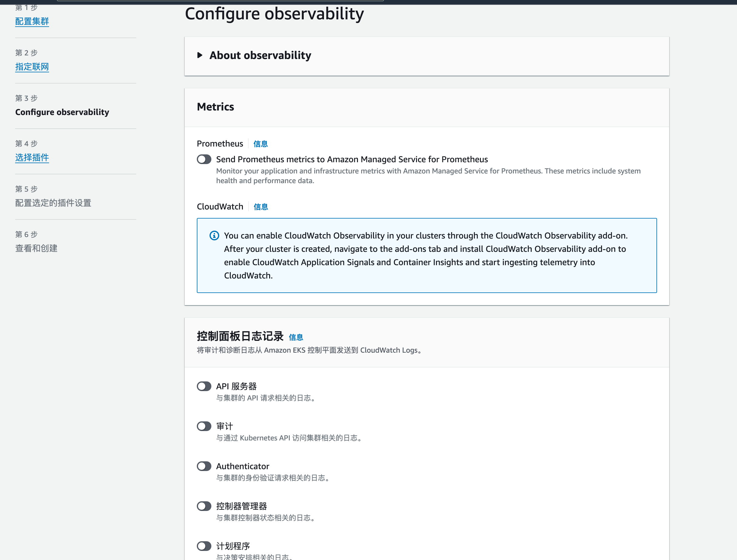The image size is (737, 560).
Task: Click the Prometheus label
Action: pyautogui.click(x=220, y=144)
